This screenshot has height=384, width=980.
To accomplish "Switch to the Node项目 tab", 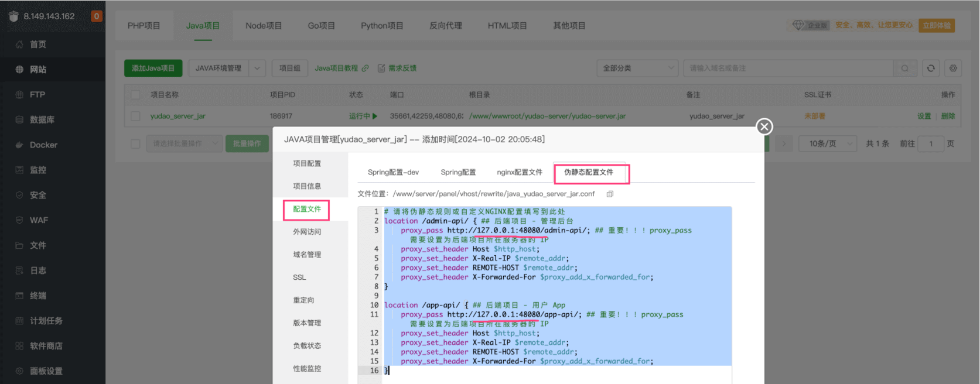I will [264, 26].
